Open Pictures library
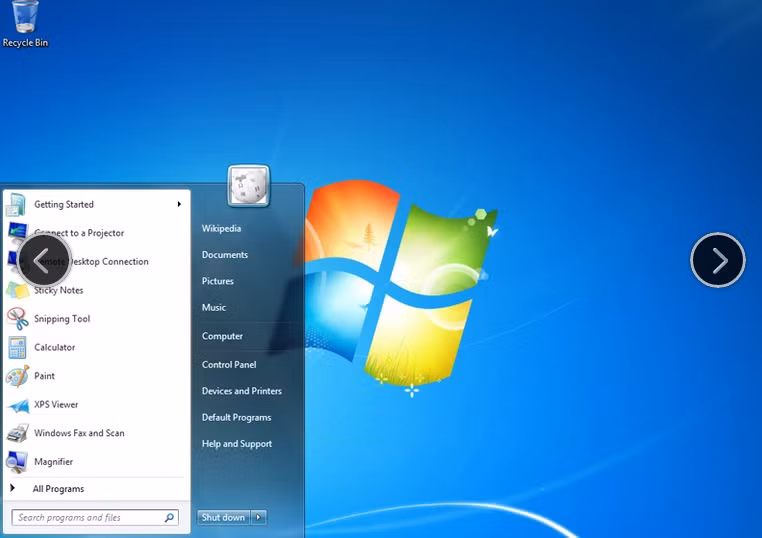The height and width of the screenshot is (538, 762). pyautogui.click(x=217, y=281)
